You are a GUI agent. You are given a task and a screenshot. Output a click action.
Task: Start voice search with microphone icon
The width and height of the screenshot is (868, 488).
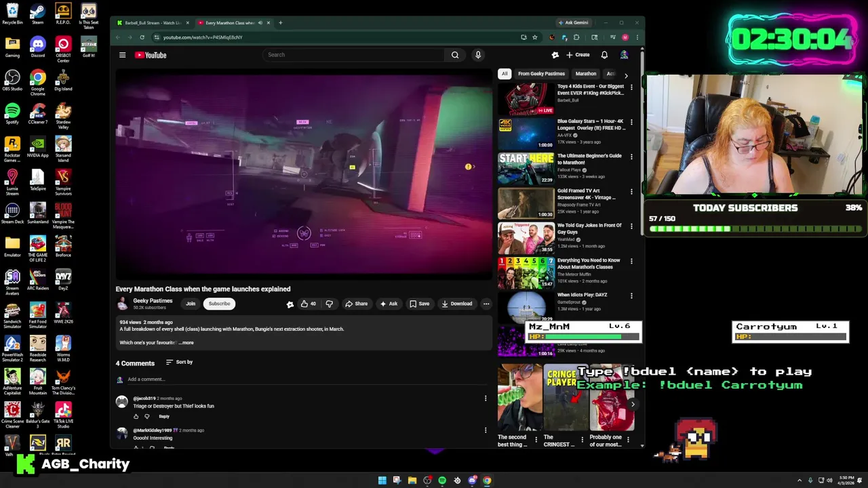(478, 55)
